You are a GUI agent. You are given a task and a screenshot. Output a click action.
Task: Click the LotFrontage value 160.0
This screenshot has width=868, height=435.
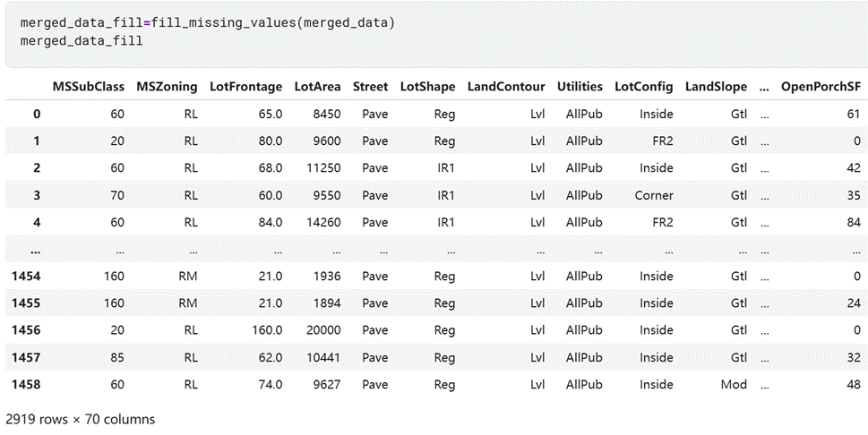tap(267, 330)
